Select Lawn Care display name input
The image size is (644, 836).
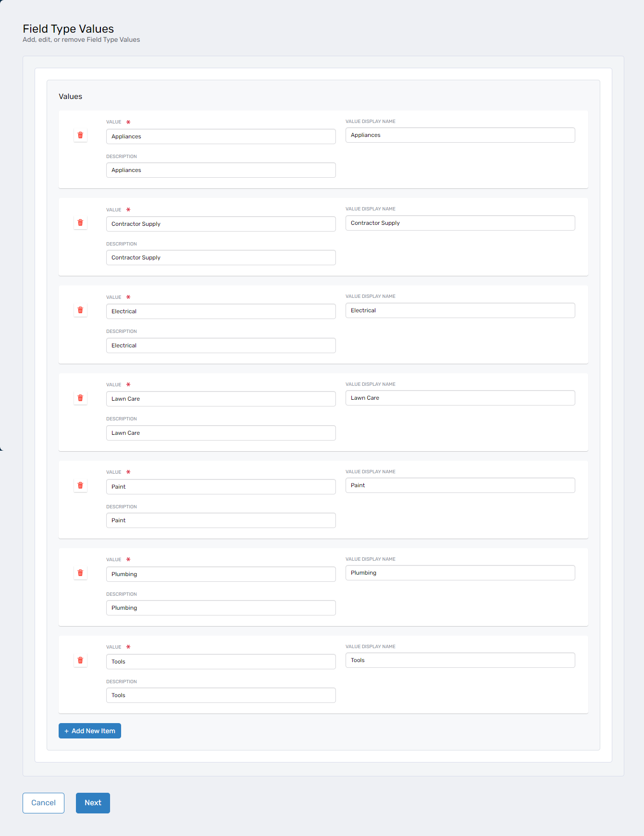460,398
